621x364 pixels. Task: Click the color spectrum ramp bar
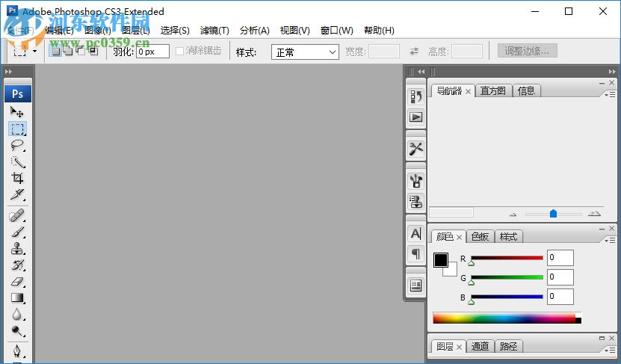click(x=507, y=318)
